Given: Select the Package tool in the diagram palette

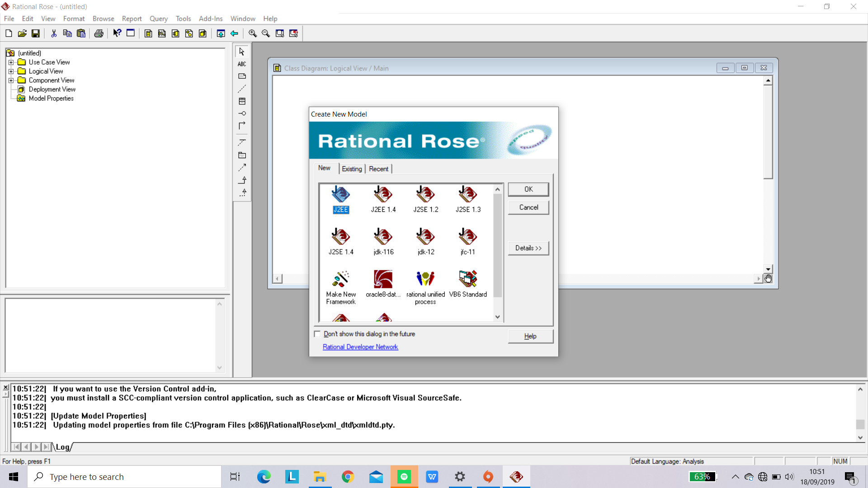Looking at the screenshot, I should coord(242,155).
